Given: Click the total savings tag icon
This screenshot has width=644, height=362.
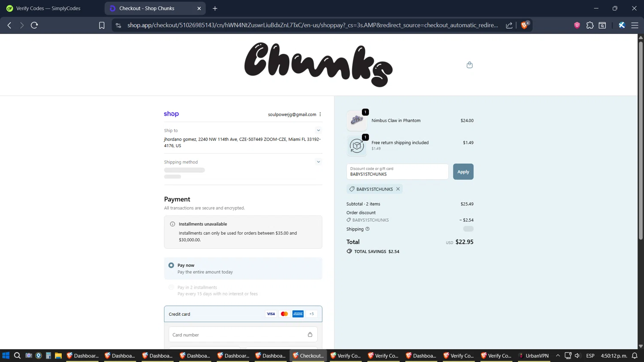Looking at the screenshot, I should click(x=349, y=251).
